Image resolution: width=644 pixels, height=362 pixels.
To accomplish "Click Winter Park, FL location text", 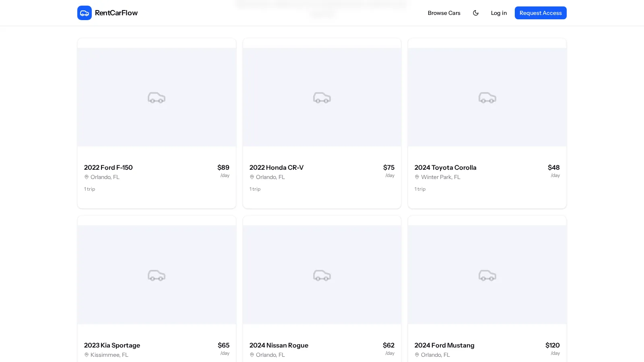I will click(441, 177).
